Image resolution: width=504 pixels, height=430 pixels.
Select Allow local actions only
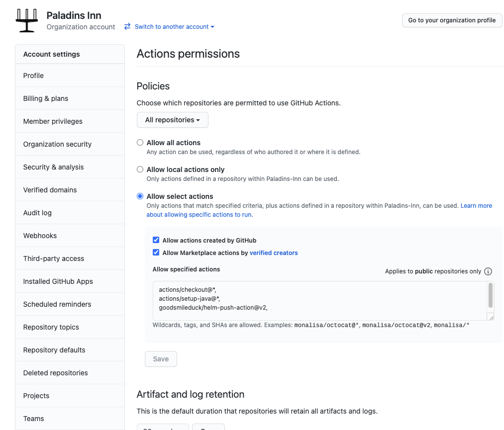(140, 170)
